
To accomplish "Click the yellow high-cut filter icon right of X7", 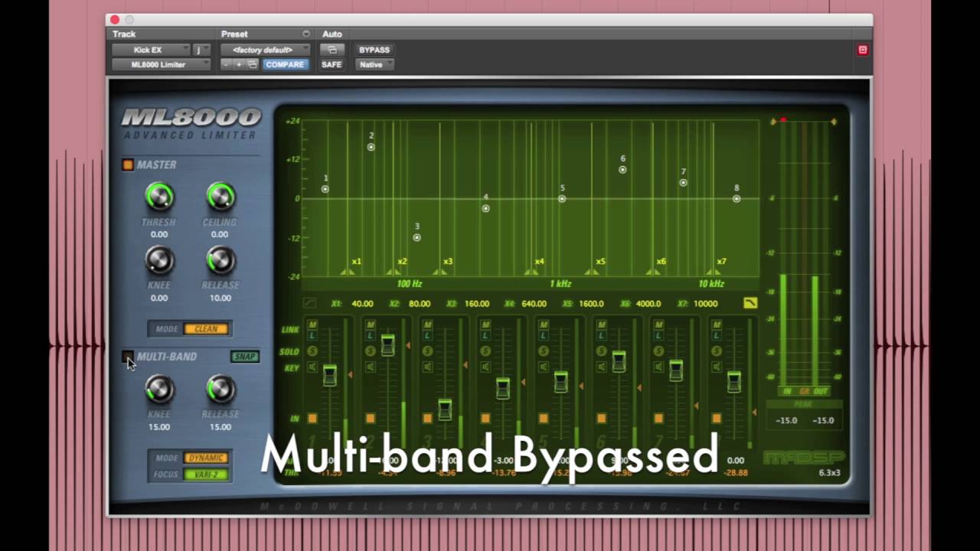I will pyautogui.click(x=750, y=303).
